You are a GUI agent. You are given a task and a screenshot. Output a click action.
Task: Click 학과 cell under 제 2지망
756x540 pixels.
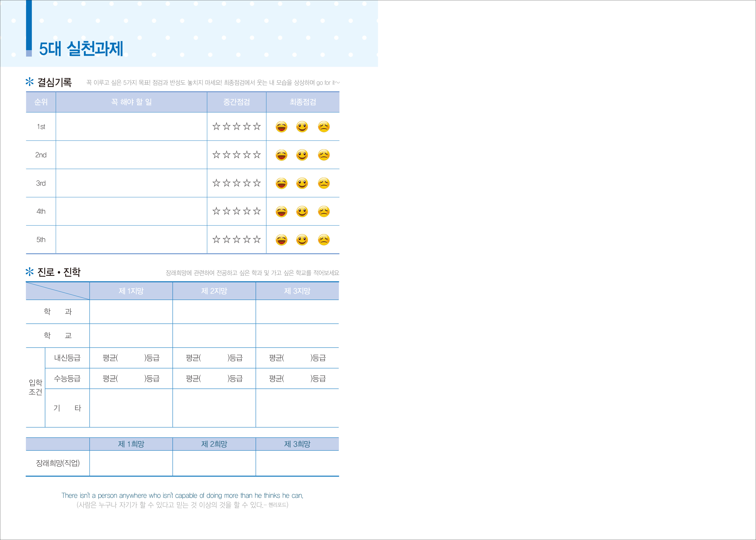tap(214, 312)
